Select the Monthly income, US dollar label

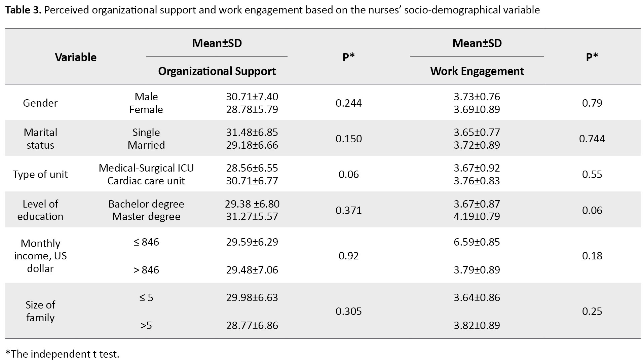pos(40,256)
